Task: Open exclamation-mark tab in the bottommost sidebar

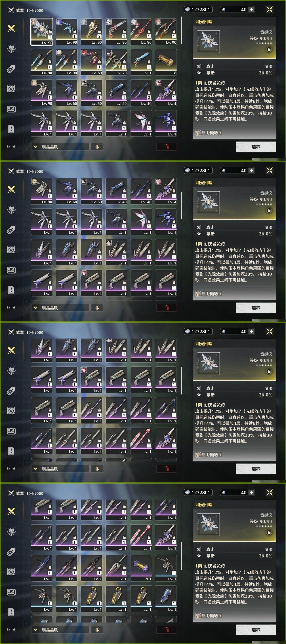Action: [11, 612]
